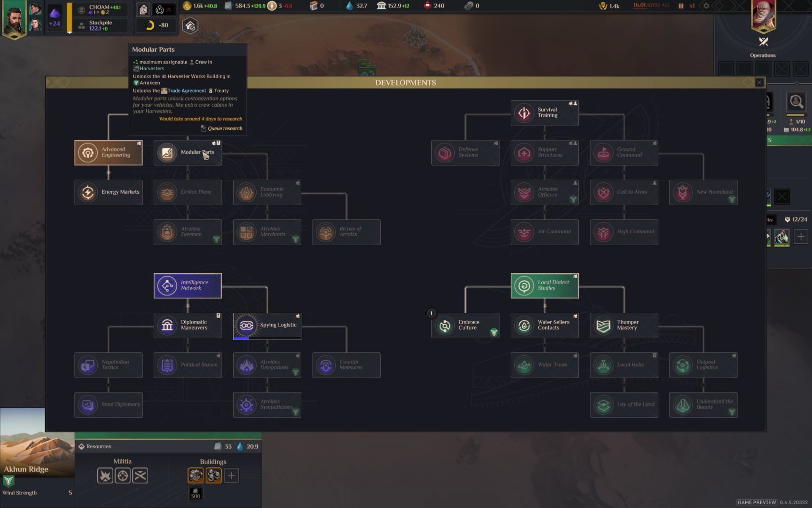The height and width of the screenshot is (508, 812).
Task: Choose the Atreides Foremen development
Action: pos(187,232)
